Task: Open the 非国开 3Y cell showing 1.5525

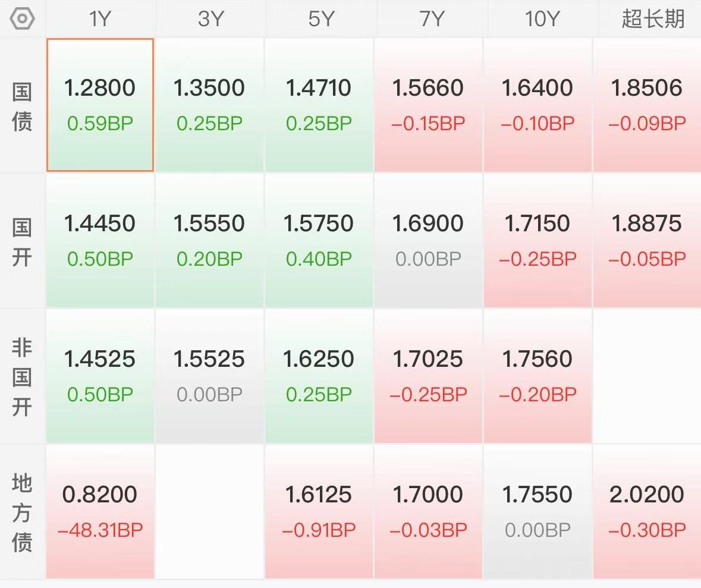Action: 209,376
